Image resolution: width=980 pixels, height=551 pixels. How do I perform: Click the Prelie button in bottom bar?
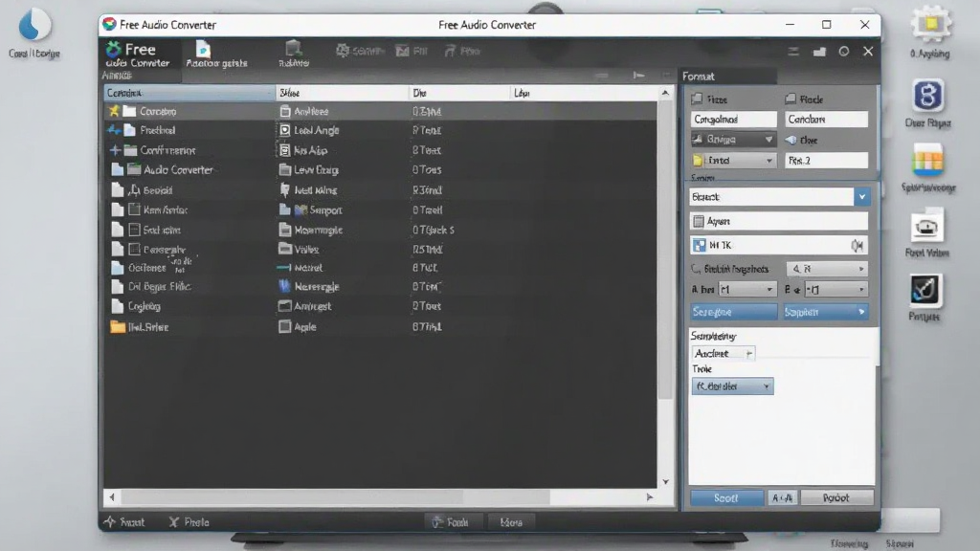click(x=189, y=521)
